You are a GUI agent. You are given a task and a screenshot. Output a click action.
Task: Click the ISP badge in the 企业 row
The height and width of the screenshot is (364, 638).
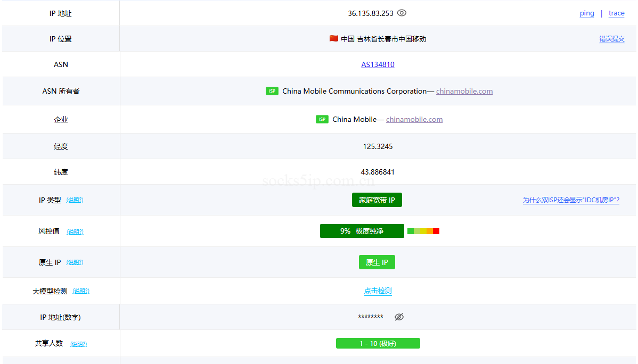tap(322, 119)
